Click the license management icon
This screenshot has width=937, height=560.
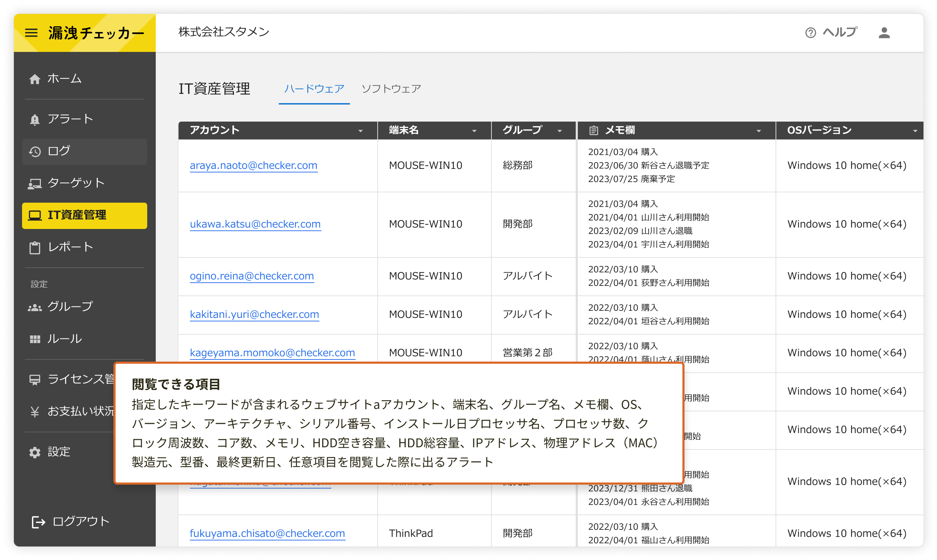pyautogui.click(x=35, y=379)
